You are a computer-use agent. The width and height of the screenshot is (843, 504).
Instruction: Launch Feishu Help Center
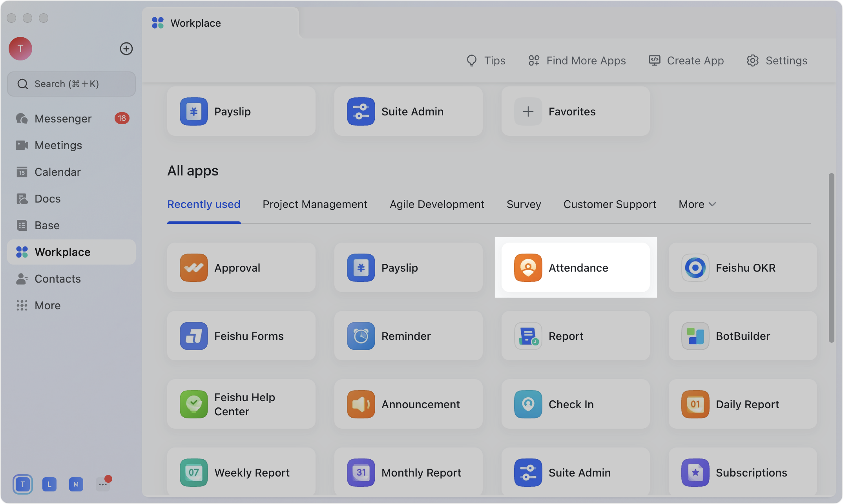pos(241,404)
